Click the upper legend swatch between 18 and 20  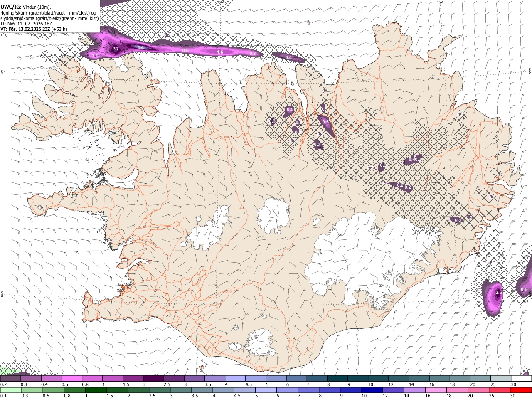(x=460, y=378)
